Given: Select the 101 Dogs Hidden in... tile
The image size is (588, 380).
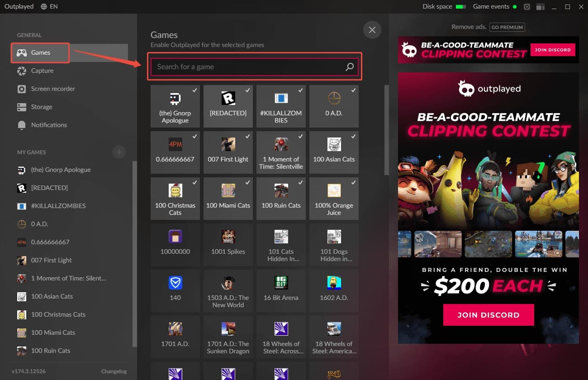Looking at the screenshot, I should pos(334,245).
